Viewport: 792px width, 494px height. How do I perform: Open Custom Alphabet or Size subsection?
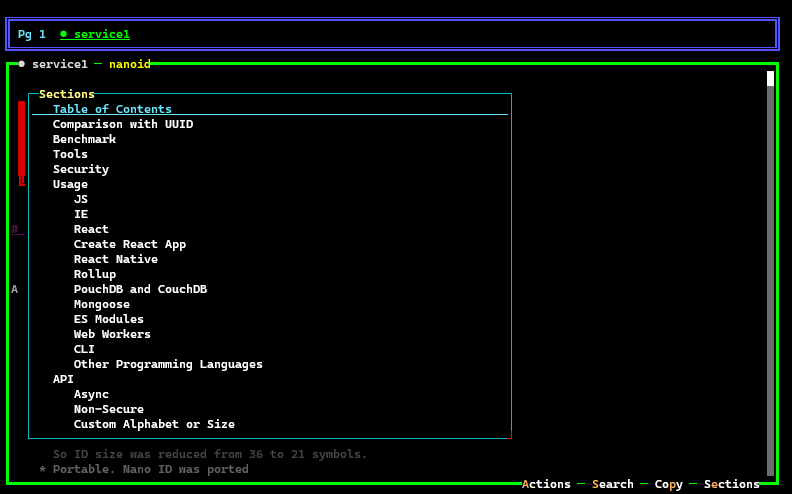pos(154,424)
